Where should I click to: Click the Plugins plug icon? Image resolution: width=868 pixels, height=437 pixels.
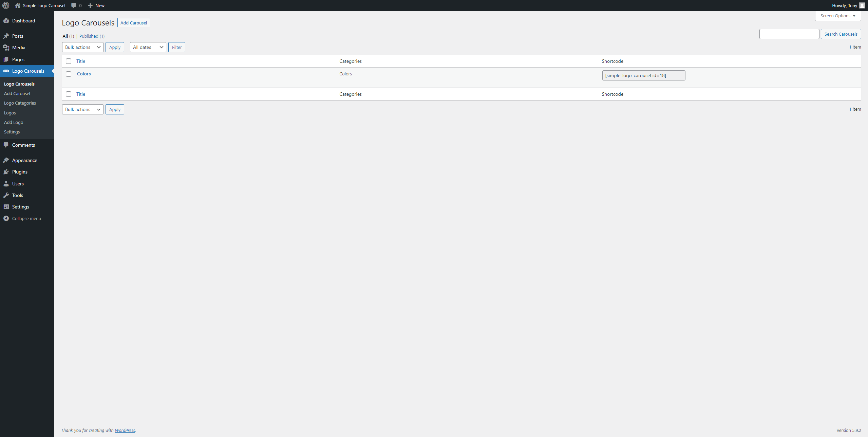(x=6, y=172)
